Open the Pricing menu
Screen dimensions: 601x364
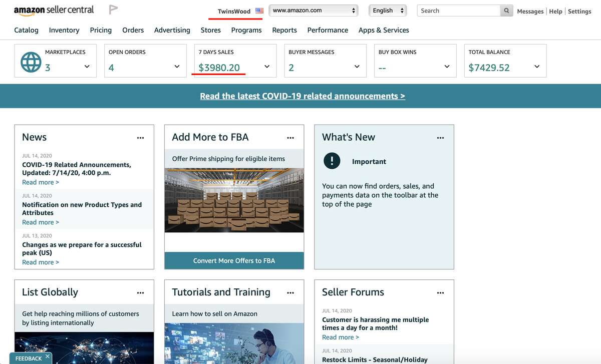[x=101, y=30]
